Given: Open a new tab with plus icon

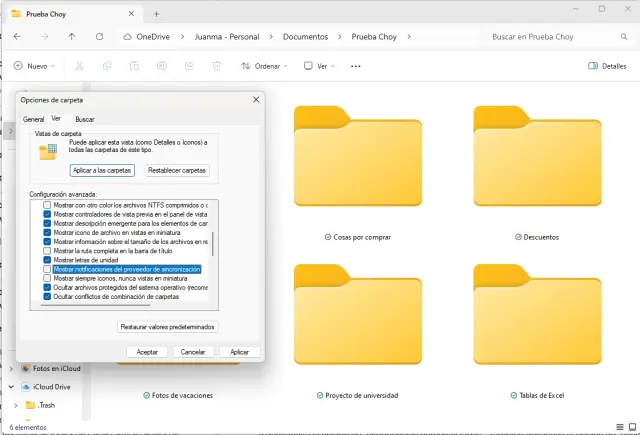Looking at the screenshot, I should click(156, 13).
